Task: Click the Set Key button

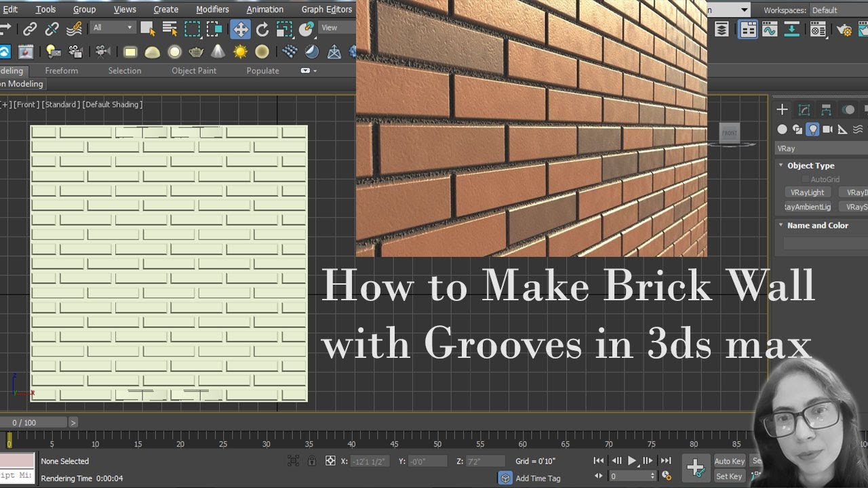Action: pos(729,476)
